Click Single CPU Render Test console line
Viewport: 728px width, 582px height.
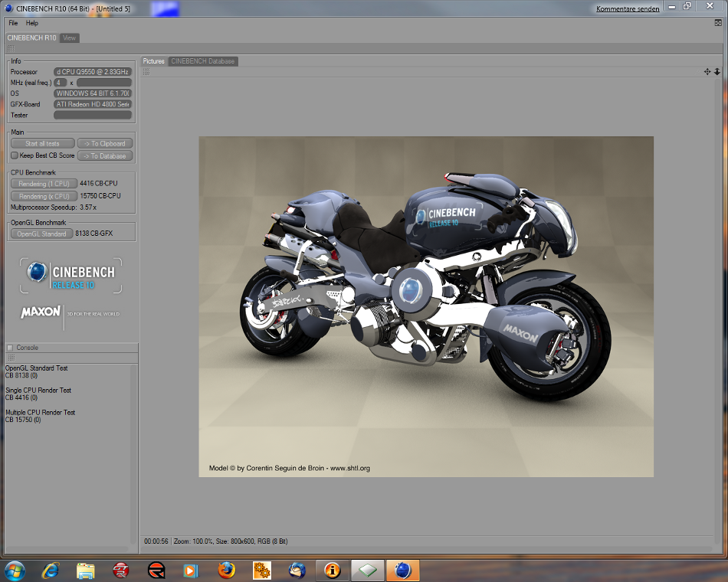(x=38, y=391)
